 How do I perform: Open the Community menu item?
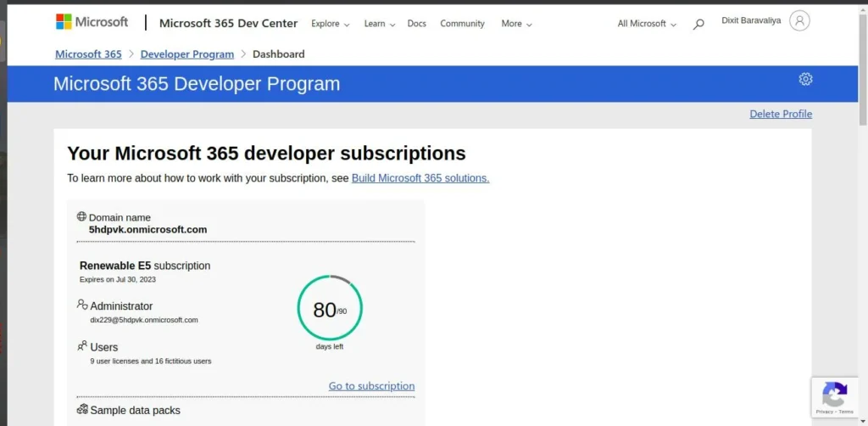point(462,24)
